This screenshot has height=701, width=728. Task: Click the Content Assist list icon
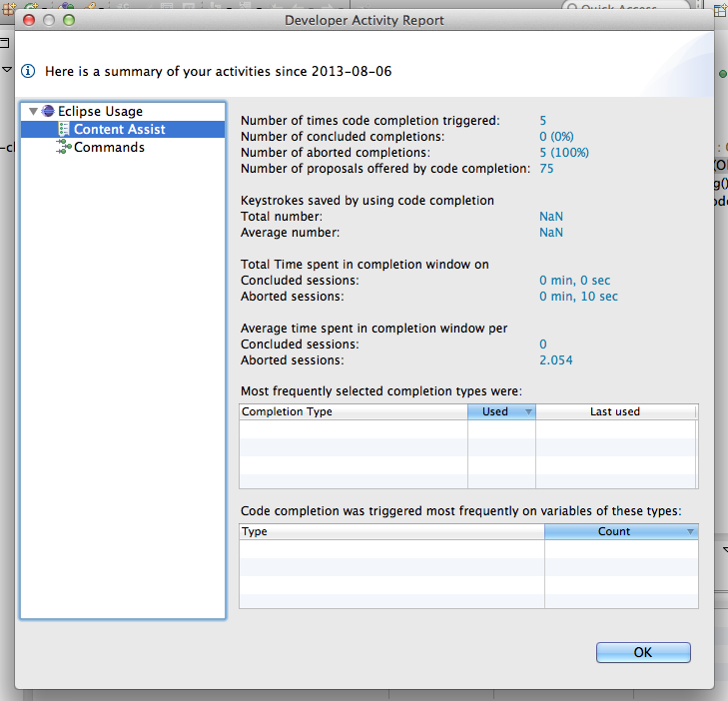tap(64, 129)
